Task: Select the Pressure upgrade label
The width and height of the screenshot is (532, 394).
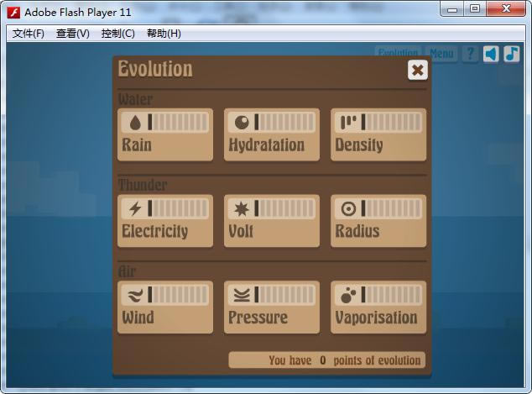Action: coord(258,318)
